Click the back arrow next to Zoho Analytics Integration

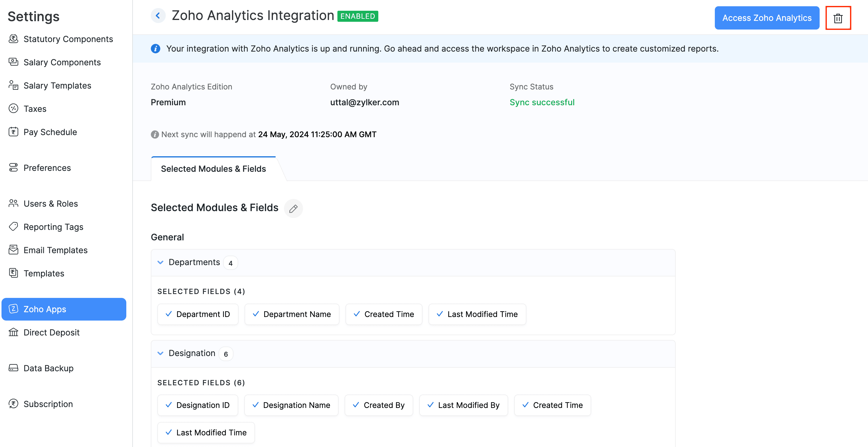coord(158,16)
